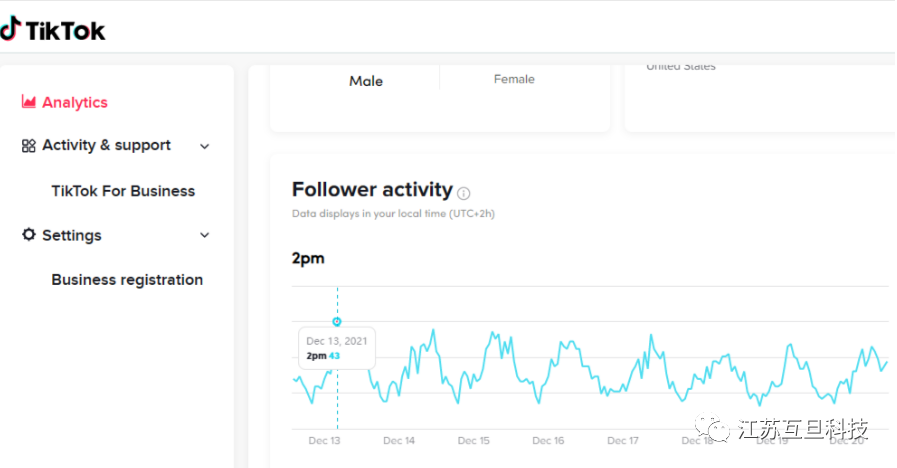Expand the Settings chevron arrow
897x468 pixels.
[x=205, y=236]
